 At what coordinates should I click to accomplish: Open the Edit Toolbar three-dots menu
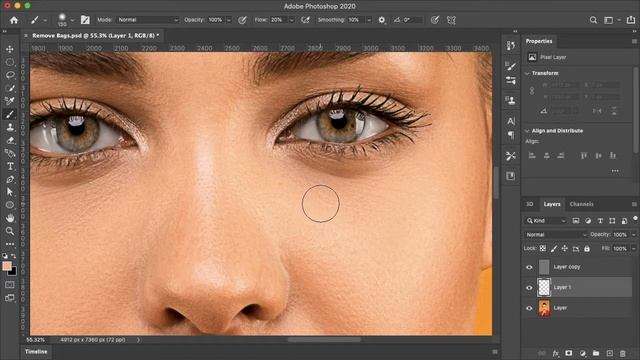pos(10,244)
